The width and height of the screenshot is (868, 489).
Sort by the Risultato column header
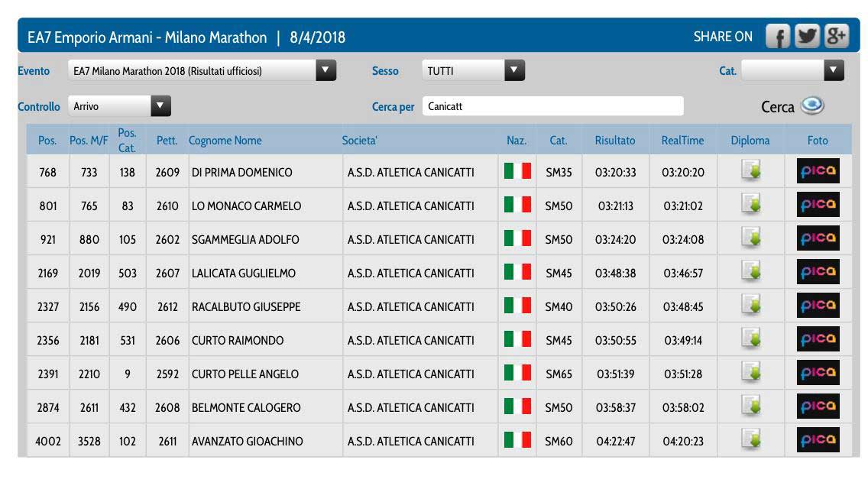pyautogui.click(x=614, y=141)
